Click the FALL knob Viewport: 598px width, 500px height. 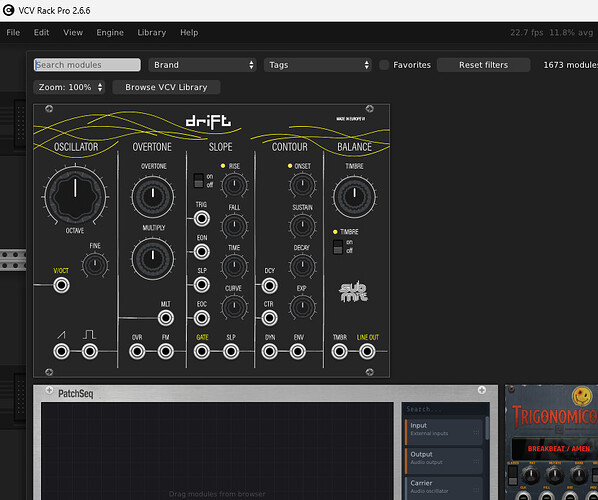pyautogui.click(x=234, y=226)
